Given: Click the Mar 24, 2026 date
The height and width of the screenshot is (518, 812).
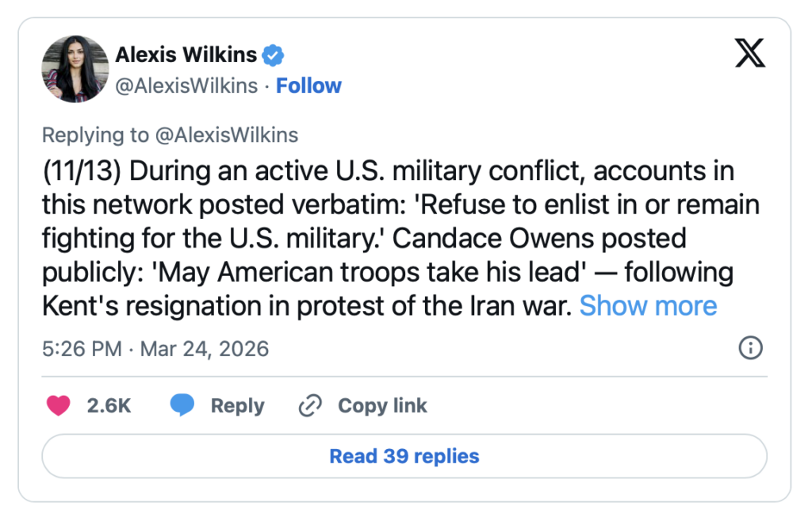Looking at the screenshot, I should tap(205, 348).
